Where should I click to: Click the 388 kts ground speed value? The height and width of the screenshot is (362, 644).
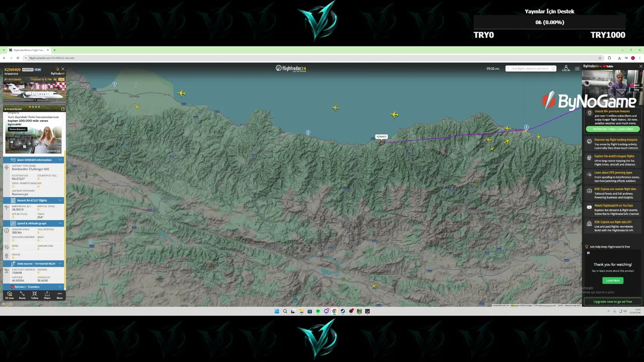[x=17, y=233]
